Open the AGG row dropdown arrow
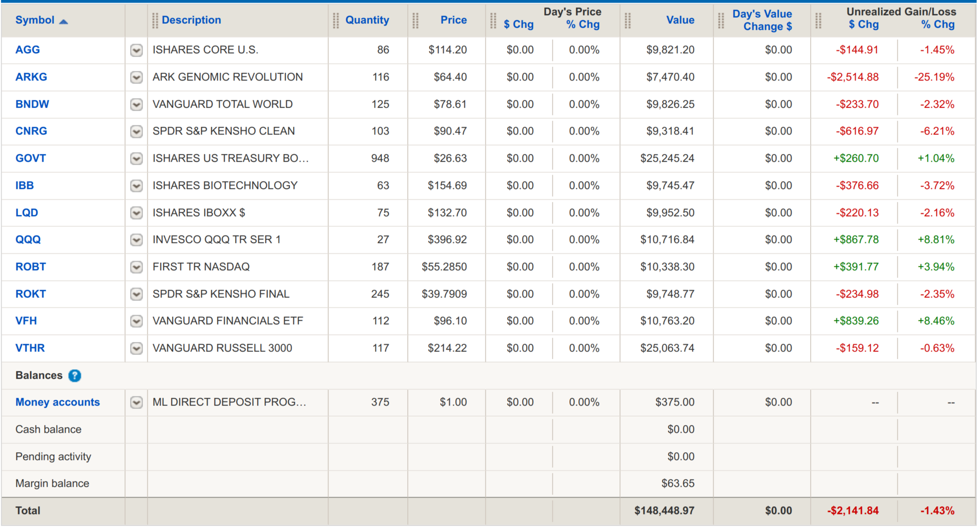Image resolution: width=980 pixels, height=530 pixels. coord(136,50)
